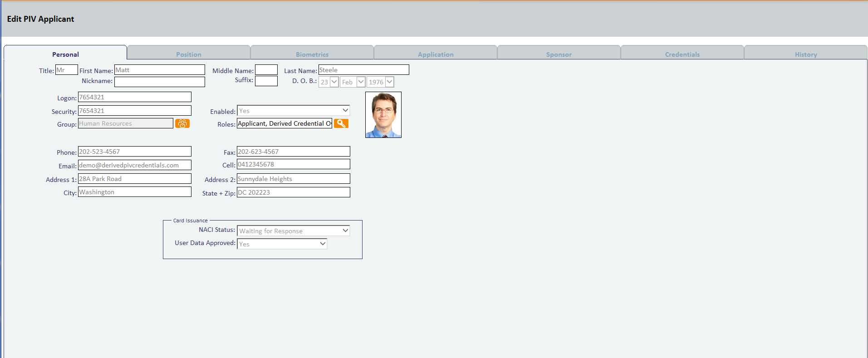This screenshot has height=358, width=868.
Task: Open the Enabled dropdown
Action: click(x=294, y=111)
